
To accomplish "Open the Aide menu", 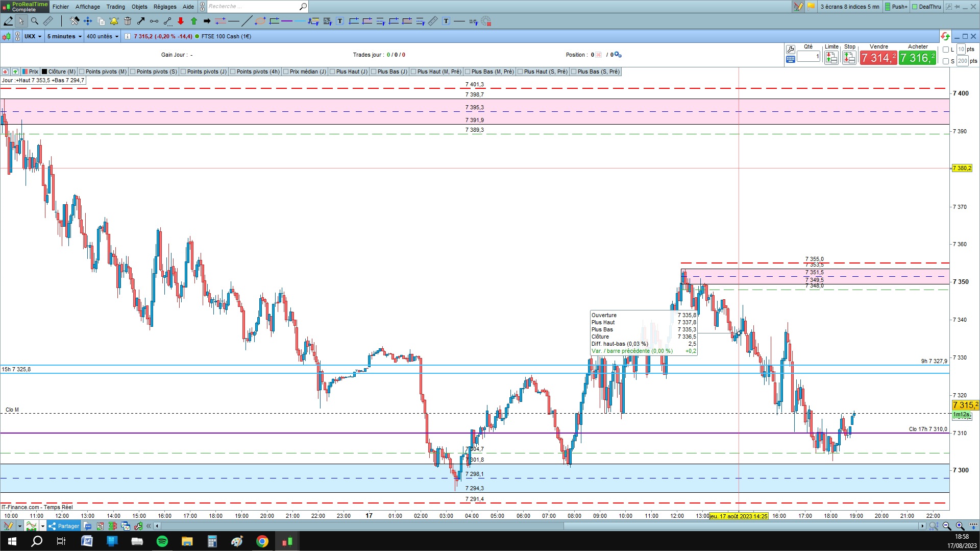I will pyautogui.click(x=188, y=7).
